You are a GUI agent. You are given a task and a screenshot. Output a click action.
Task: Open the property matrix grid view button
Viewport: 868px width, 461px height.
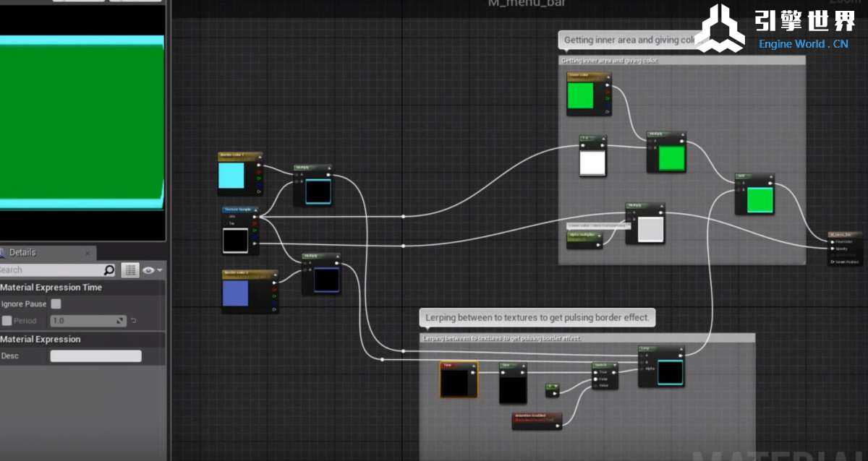point(130,270)
